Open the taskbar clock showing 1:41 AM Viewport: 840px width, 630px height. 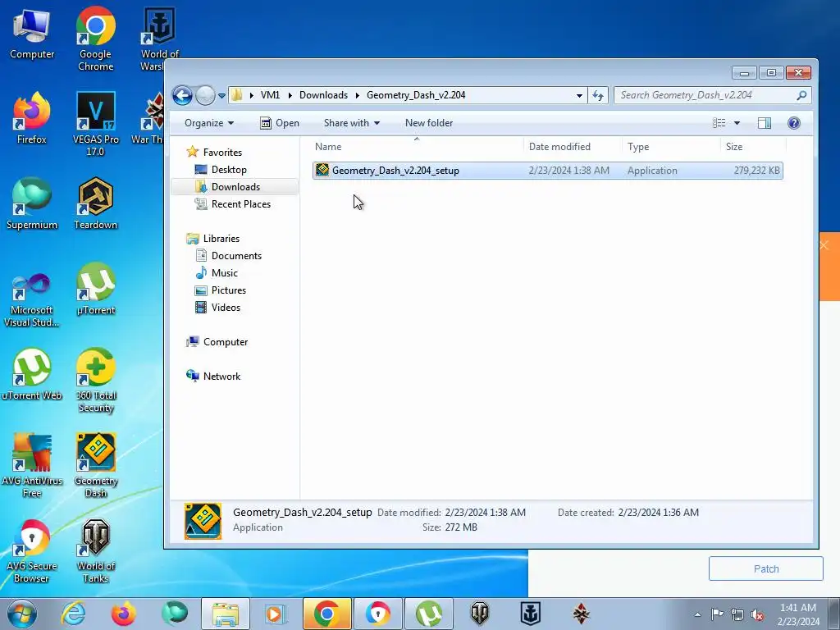click(x=798, y=614)
